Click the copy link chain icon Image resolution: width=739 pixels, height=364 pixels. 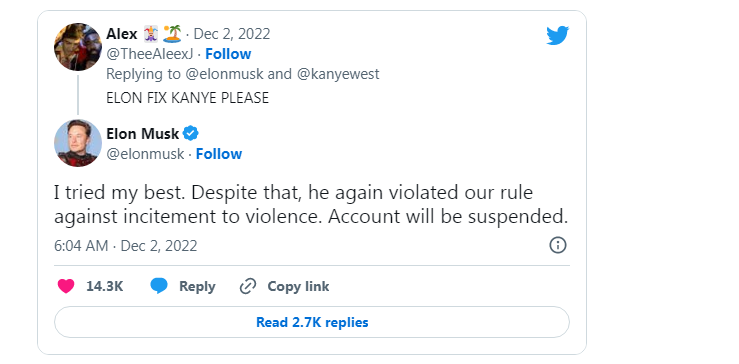click(247, 286)
